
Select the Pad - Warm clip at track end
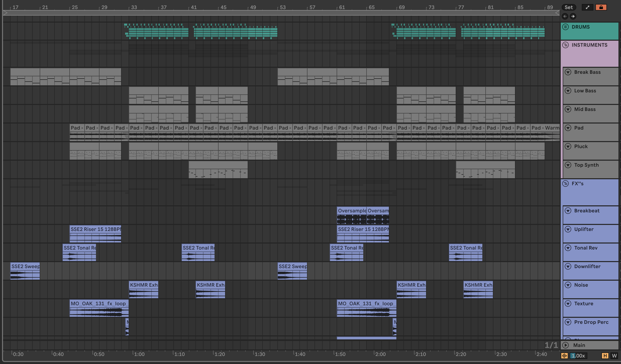click(x=545, y=132)
